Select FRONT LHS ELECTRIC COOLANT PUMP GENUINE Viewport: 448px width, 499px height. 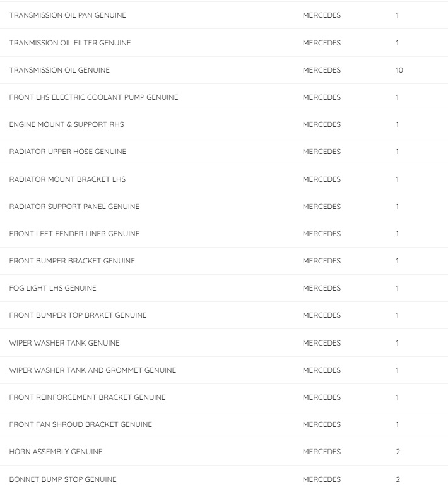[93, 97]
